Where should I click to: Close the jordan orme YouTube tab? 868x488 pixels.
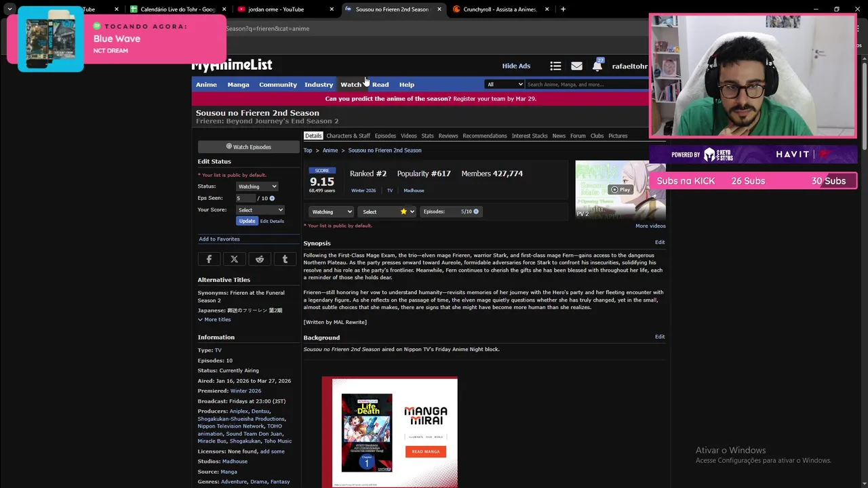click(332, 9)
